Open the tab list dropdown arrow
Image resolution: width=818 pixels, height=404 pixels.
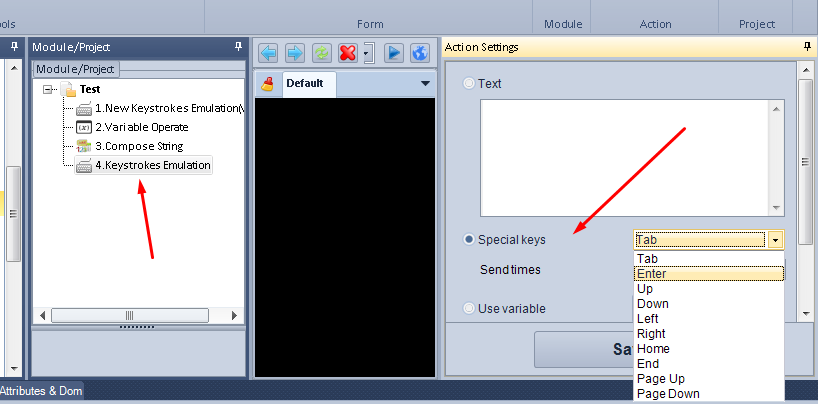[425, 84]
